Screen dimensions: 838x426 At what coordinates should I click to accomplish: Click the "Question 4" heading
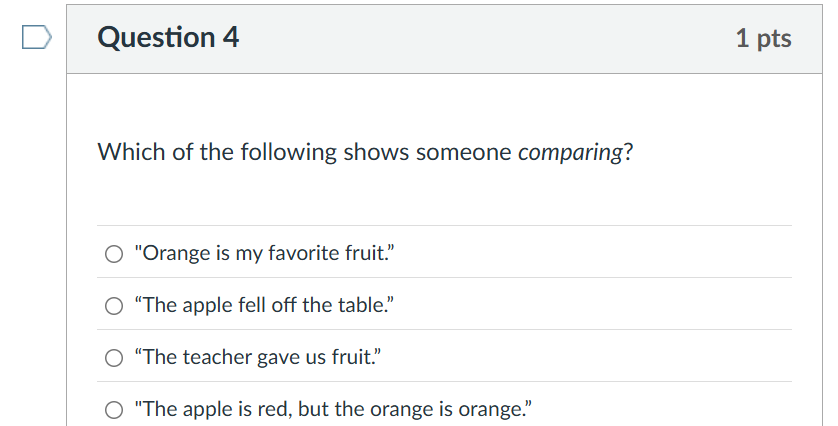169,38
